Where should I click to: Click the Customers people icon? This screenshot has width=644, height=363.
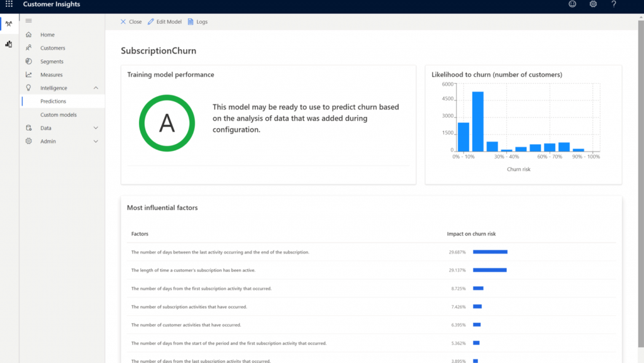28,48
